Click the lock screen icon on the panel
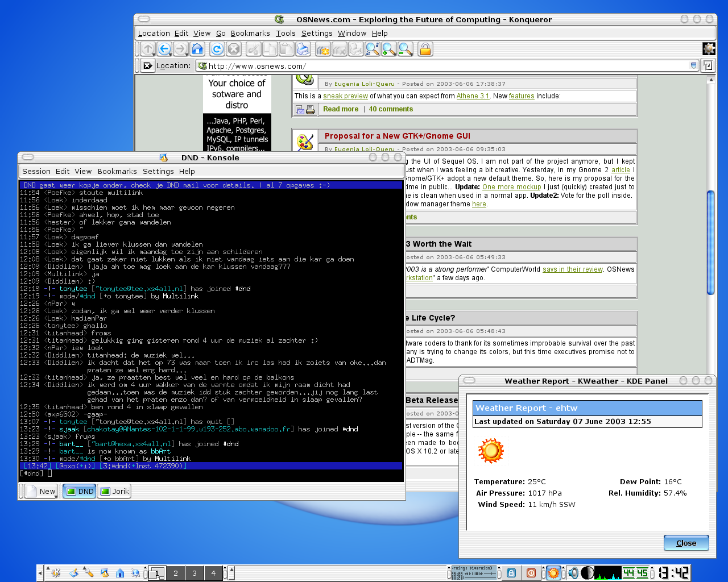This screenshot has width=728, height=582. click(x=511, y=573)
